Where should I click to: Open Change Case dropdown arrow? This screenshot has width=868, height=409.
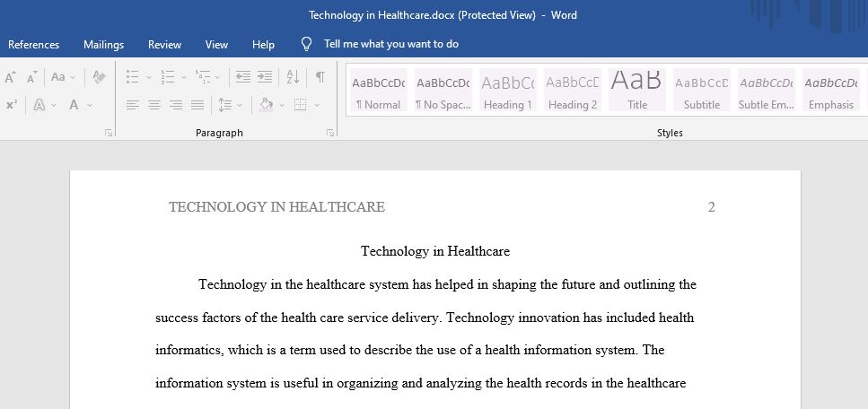pyautogui.click(x=73, y=77)
